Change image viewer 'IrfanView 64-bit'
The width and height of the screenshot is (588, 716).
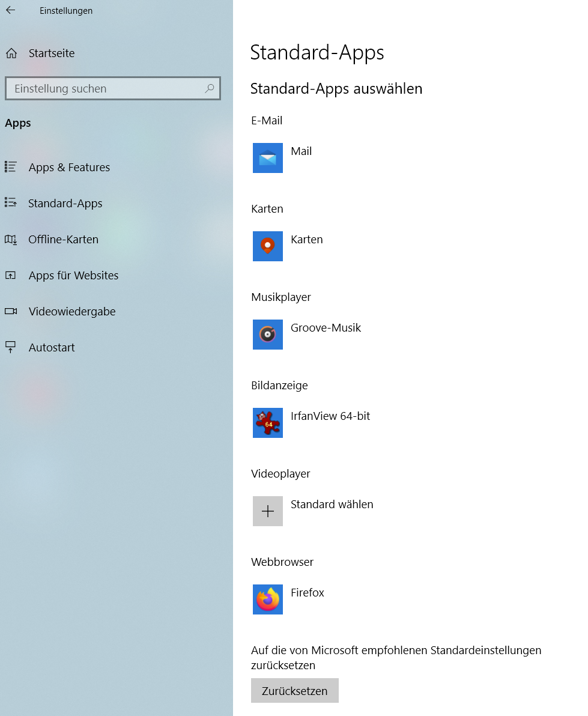(330, 416)
